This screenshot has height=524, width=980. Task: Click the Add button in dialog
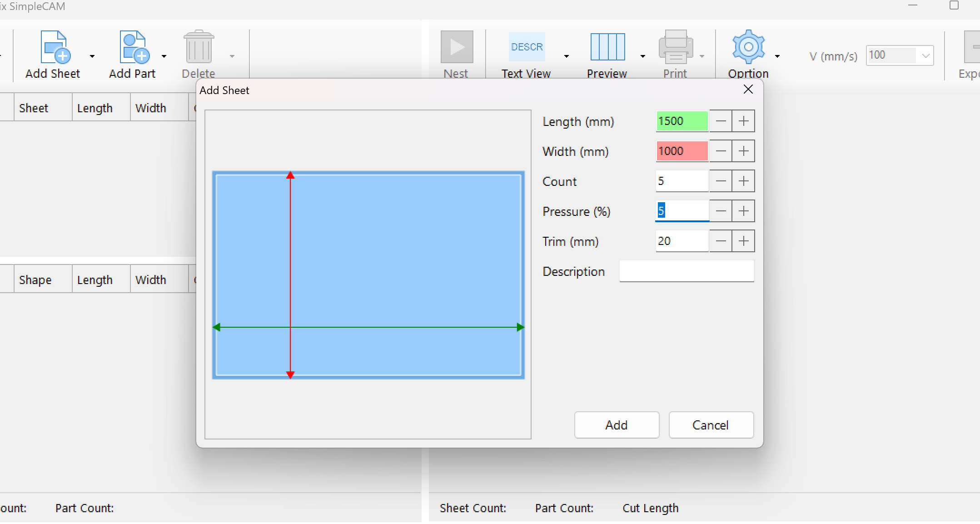(x=617, y=425)
